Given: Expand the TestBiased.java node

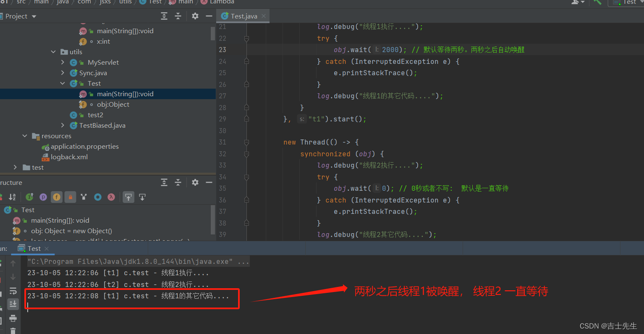Looking at the screenshot, I should coord(63,126).
